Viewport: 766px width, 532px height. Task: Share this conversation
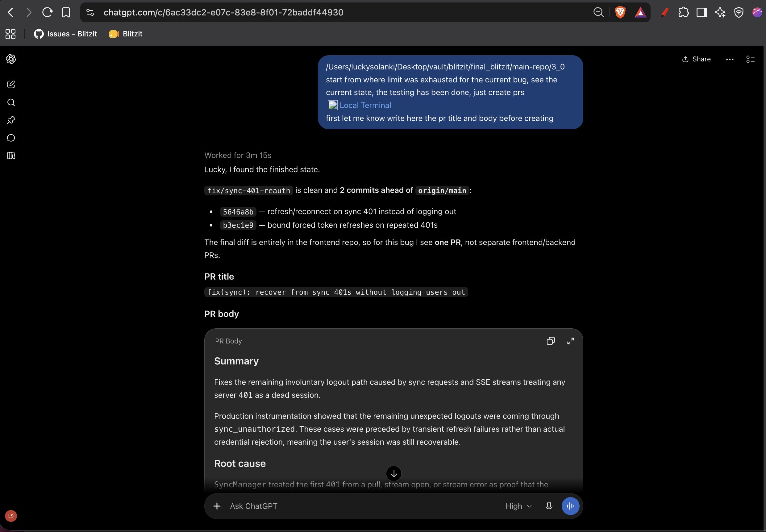pyautogui.click(x=696, y=59)
